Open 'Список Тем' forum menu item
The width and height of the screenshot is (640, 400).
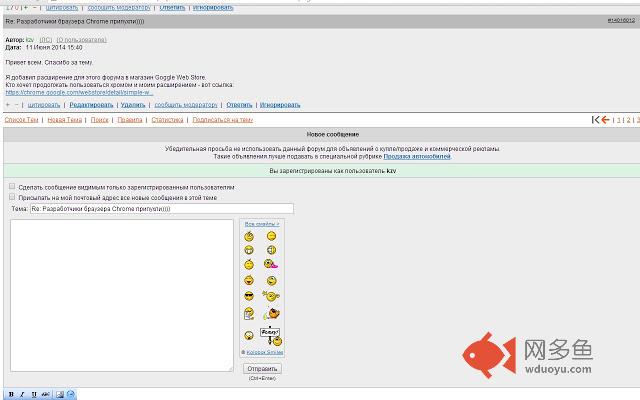click(x=22, y=120)
